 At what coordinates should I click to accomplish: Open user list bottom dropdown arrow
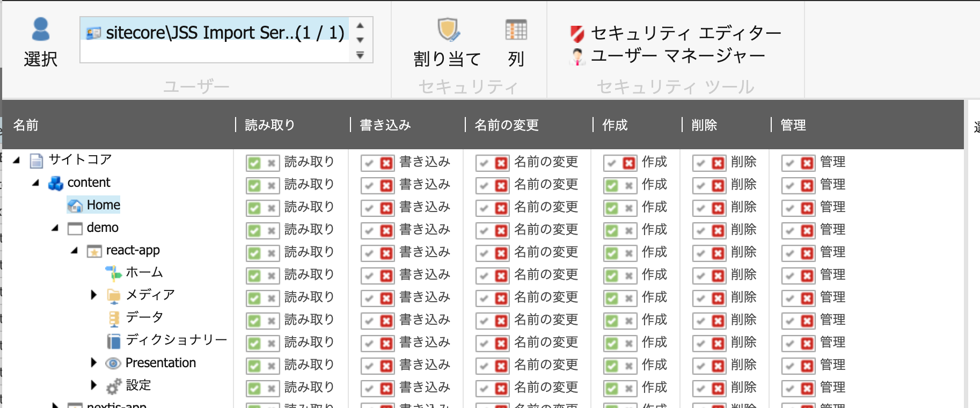point(360,55)
